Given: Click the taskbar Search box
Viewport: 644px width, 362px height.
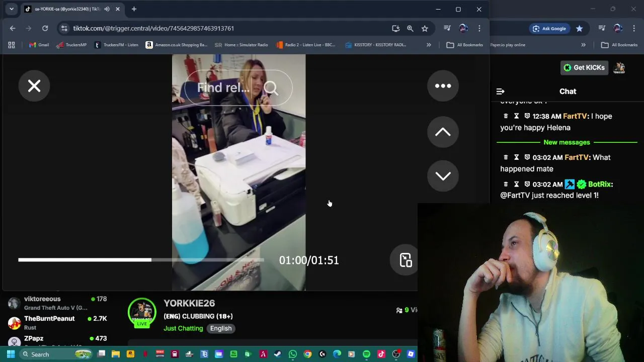Looking at the screenshot, I should coord(56,354).
